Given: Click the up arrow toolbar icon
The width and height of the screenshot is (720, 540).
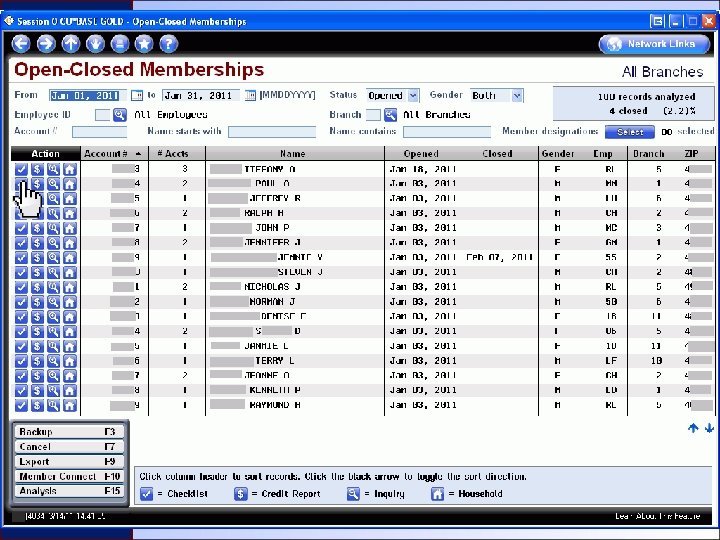Looking at the screenshot, I should click(x=71, y=44).
